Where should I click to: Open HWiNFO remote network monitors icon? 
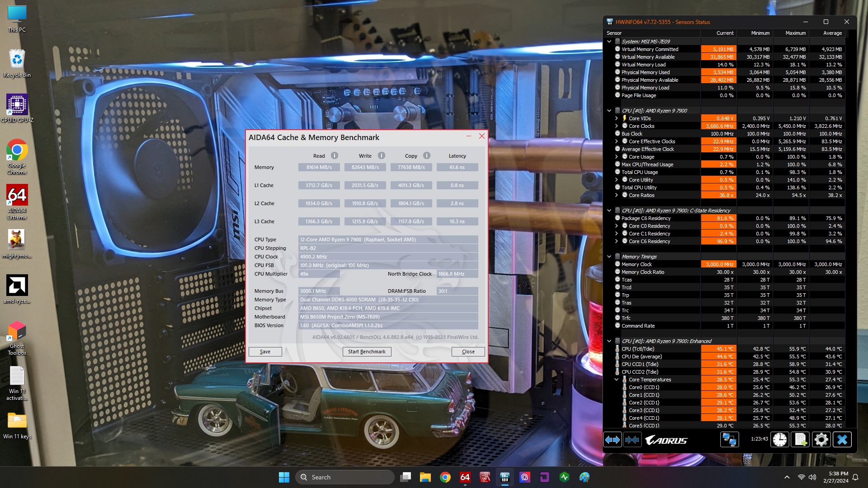coord(729,440)
